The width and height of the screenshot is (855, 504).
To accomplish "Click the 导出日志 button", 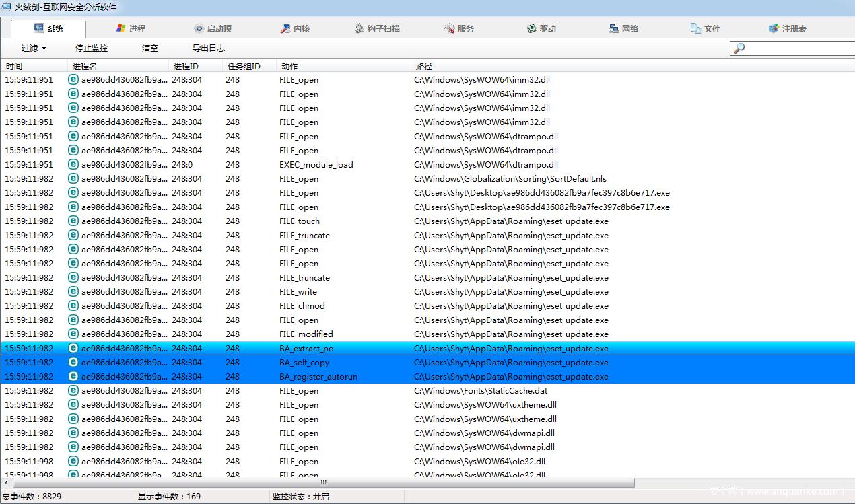I will pos(209,48).
